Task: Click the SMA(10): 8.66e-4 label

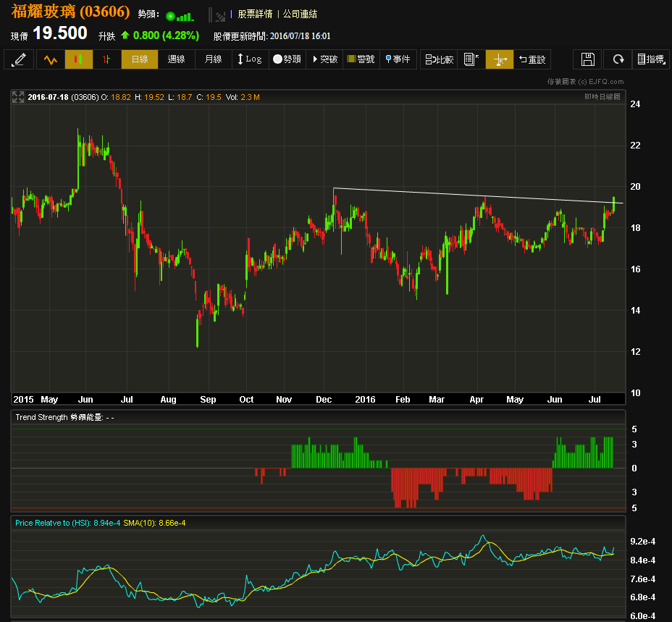Action: click(x=154, y=523)
